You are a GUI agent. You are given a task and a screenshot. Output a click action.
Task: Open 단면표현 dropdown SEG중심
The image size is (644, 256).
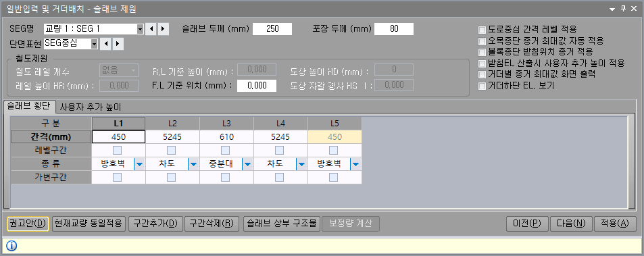pos(94,43)
